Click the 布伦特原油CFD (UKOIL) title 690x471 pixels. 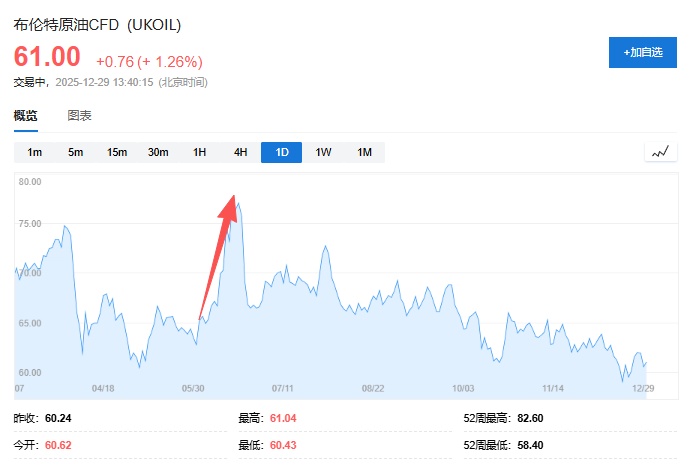(98, 24)
